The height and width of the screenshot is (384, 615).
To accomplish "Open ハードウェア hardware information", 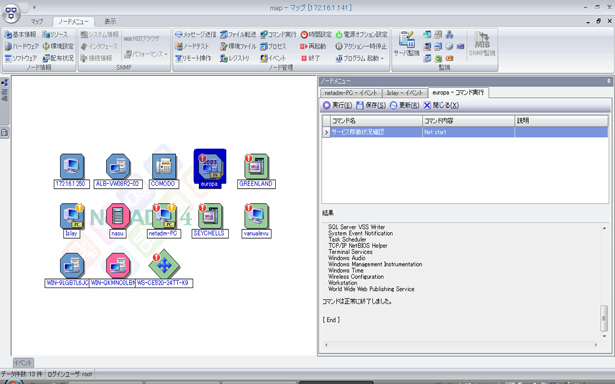I will [x=22, y=46].
